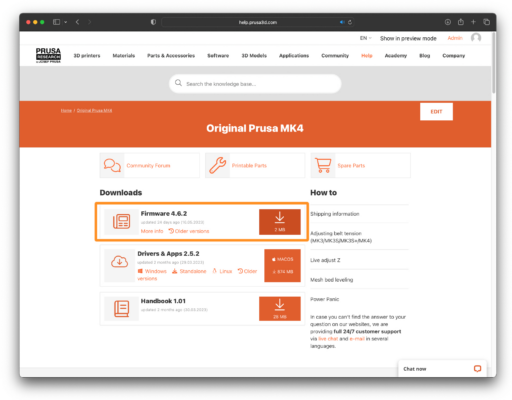Show the tab overview icon
The image size is (512, 400).
pyautogui.click(x=487, y=22)
